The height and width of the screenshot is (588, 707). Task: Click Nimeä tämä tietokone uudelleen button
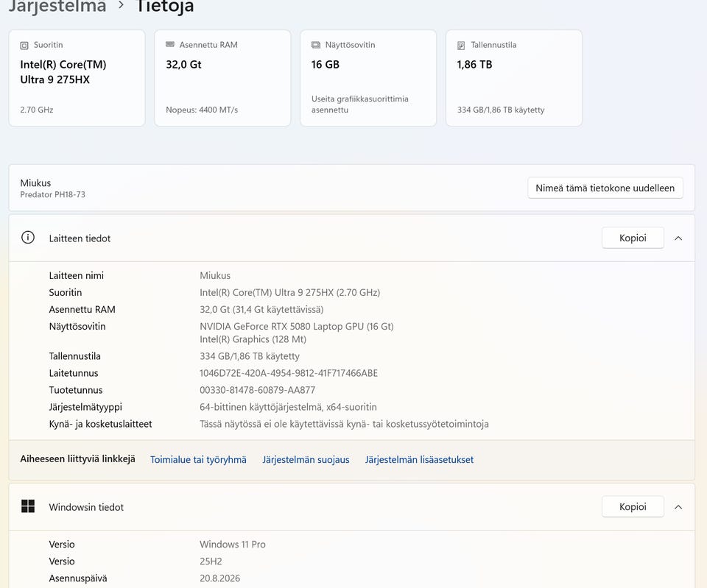(605, 188)
